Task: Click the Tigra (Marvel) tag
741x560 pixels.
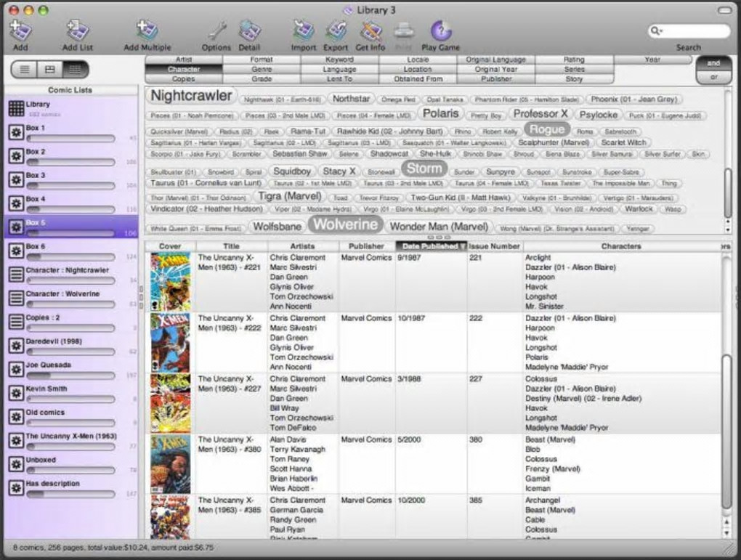Action: 289,195
